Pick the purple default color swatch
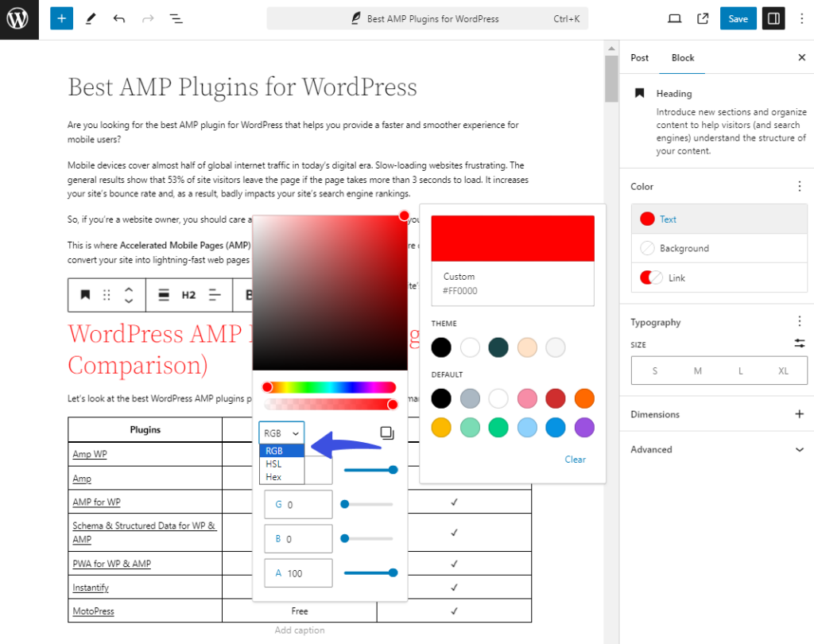The width and height of the screenshot is (814, 644). click(x=584, y=428)
